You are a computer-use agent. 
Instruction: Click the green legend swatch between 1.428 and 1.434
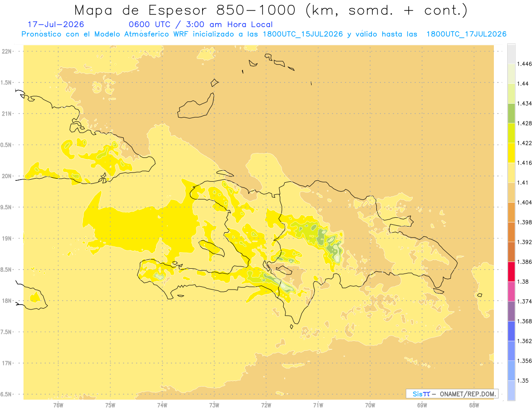[511, 113]
